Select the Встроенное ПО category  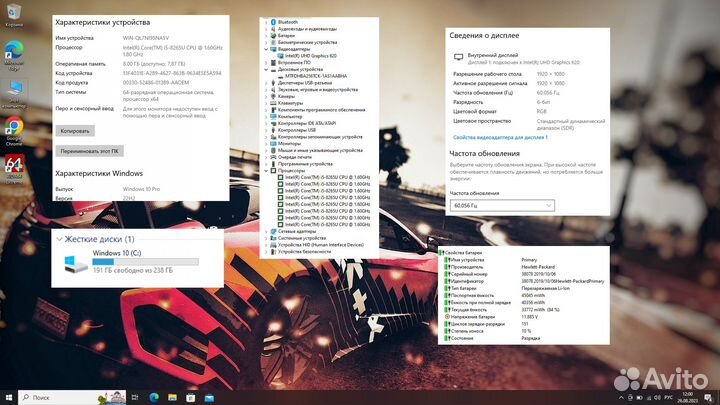point(294,62)
